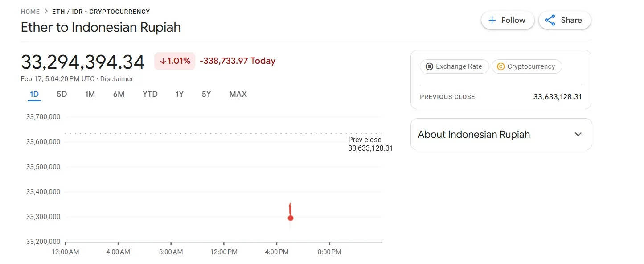The image size is (644, 264).
Task: Click the breadcrumb arrow after HOME
Action: (46, 12)
